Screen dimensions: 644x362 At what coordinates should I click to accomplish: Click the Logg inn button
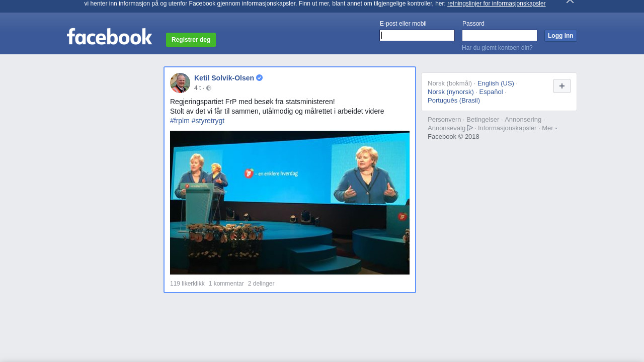point(560,36)
